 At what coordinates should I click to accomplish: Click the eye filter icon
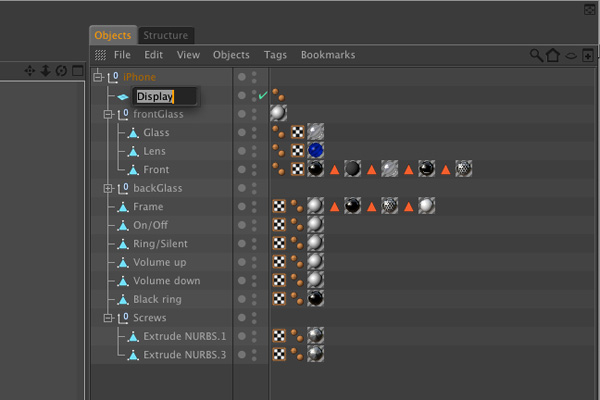[571, 56]
